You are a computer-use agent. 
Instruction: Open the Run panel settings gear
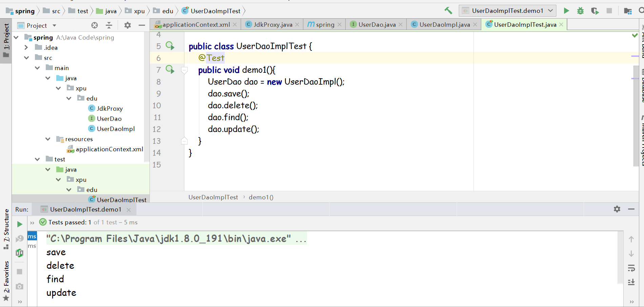point(617,209)
